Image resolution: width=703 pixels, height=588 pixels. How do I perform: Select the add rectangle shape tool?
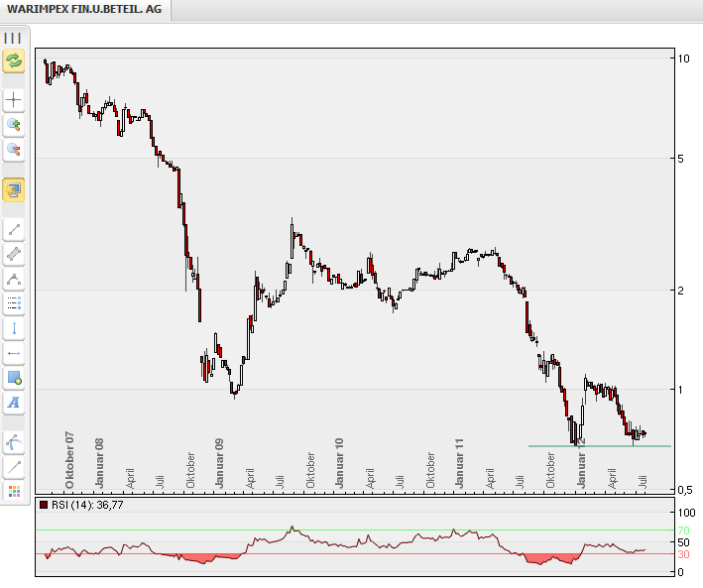click(14, 378)
